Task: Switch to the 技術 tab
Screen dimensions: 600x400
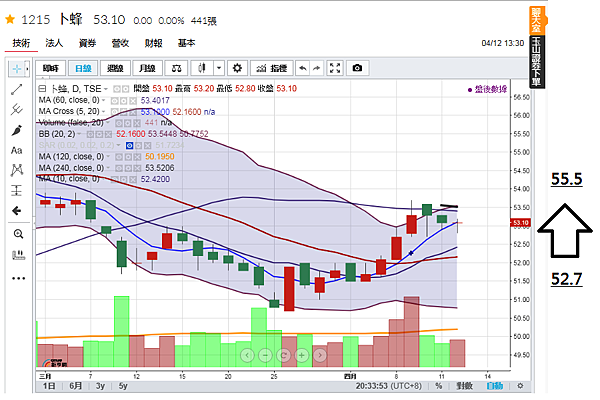Action: (x=21, y=43)
